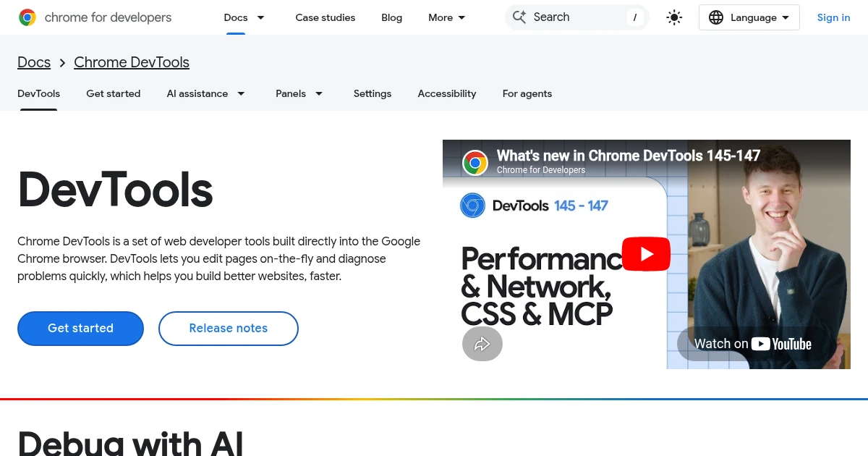Image resolution: width=868 pixels, height=456 pixels.
Task: Open Chrome channel logo in video header
Action: coord(475,163)
